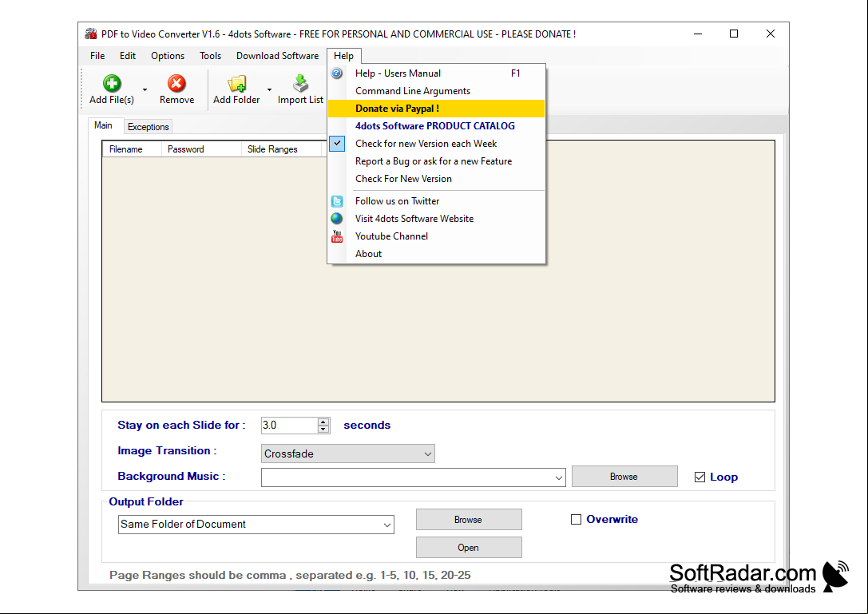Click the Open output folder button

coord(468,548)
